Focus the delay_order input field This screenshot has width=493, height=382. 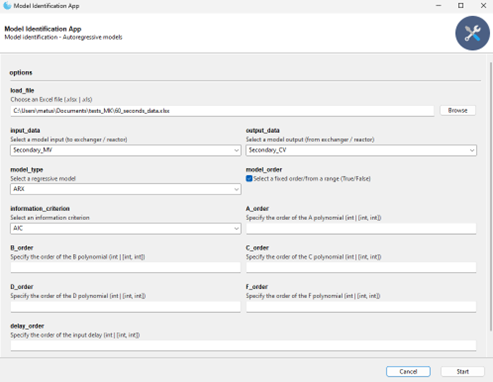tap(243, 345)
